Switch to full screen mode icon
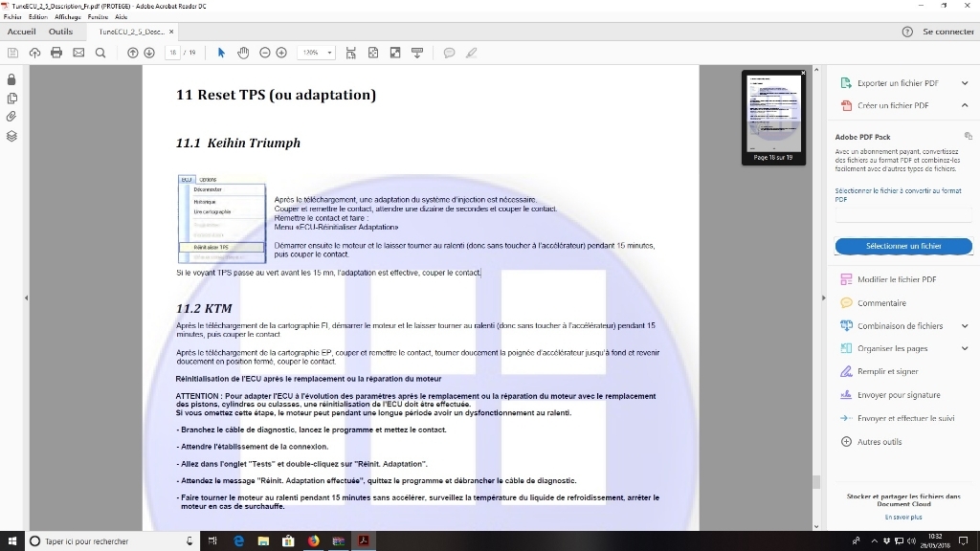This screenshot has height=551, width=980. 395,54
